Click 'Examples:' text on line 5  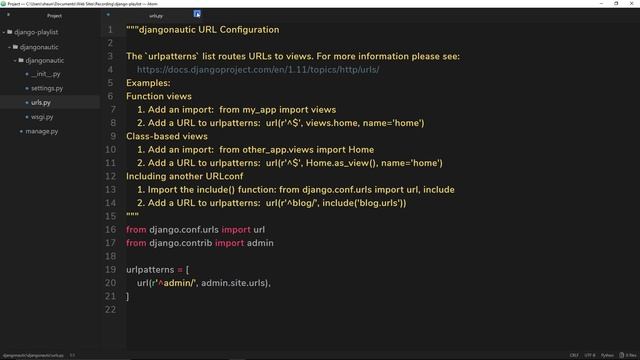tap(148, 83)
